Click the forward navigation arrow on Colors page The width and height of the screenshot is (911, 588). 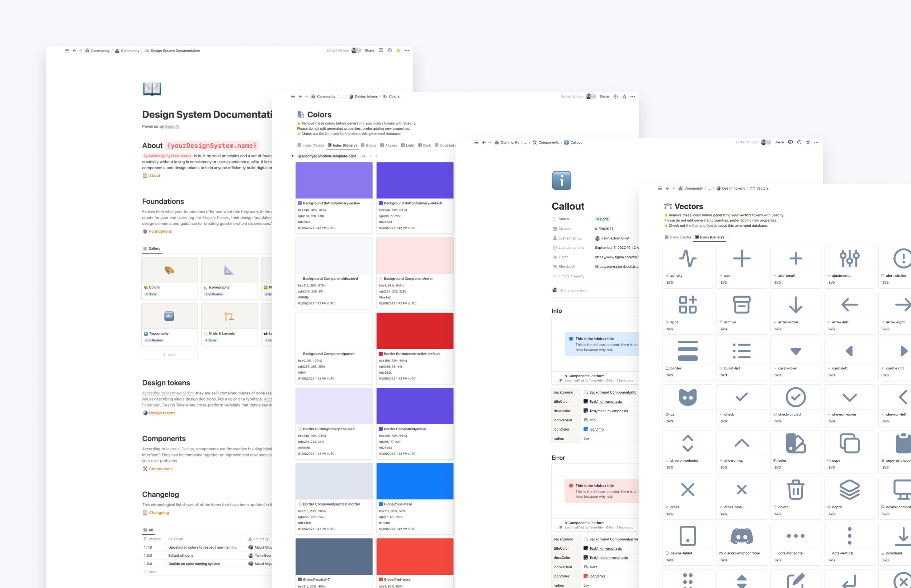(x=306, y=96)
